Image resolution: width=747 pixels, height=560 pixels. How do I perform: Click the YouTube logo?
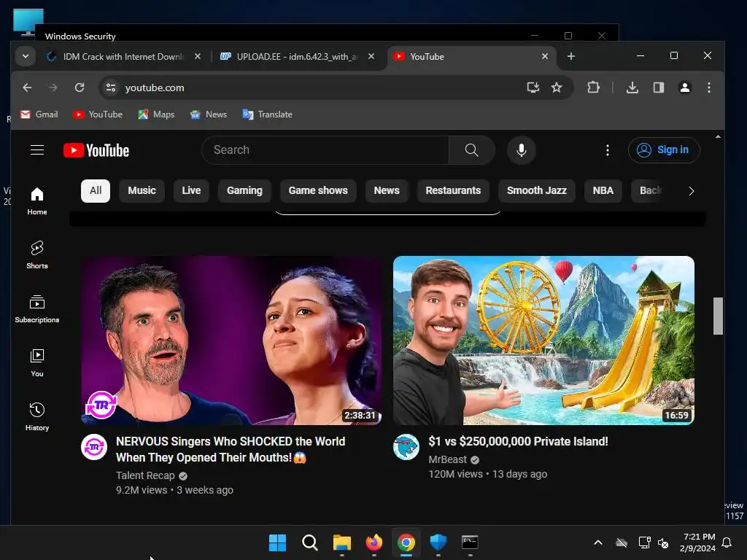[96, 150]
